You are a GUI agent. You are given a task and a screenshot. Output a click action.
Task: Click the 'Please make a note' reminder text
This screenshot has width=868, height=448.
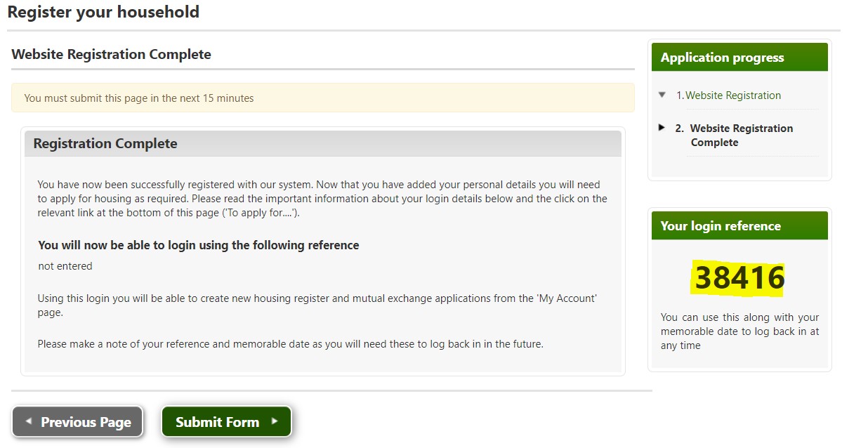(290, 344)
